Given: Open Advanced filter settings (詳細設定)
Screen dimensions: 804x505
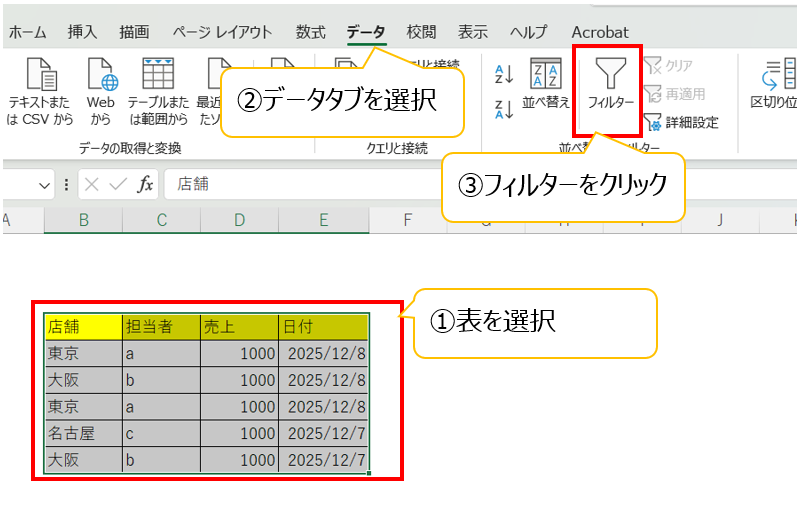Looking at the screenshot, I should (681, 123).
